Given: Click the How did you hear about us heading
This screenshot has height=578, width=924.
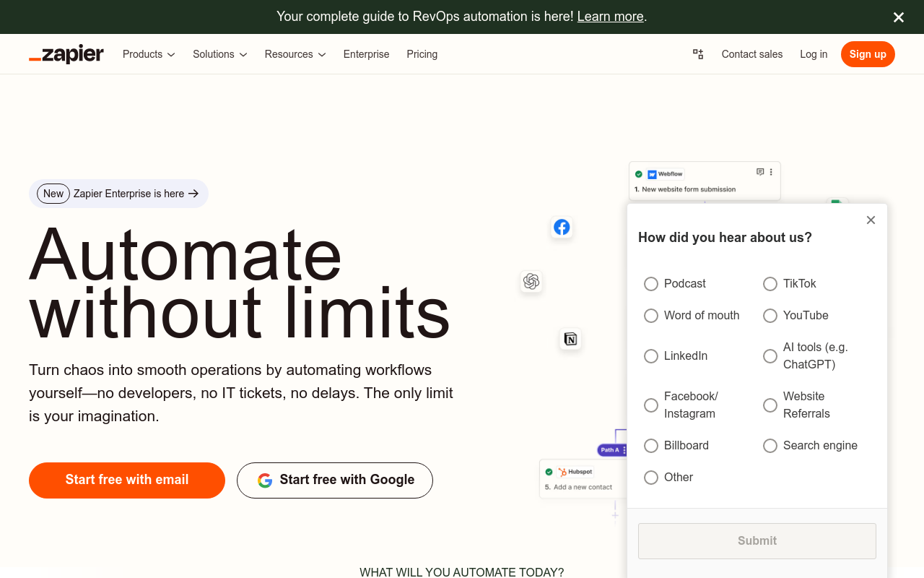Looking at the screenshot, I should [x=725, y=237].
